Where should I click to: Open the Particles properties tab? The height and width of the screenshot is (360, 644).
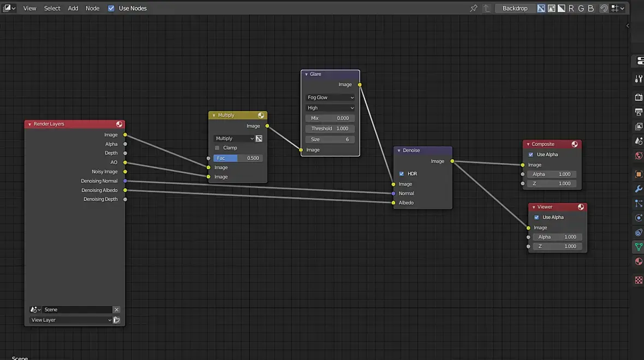tap(639, 203)
